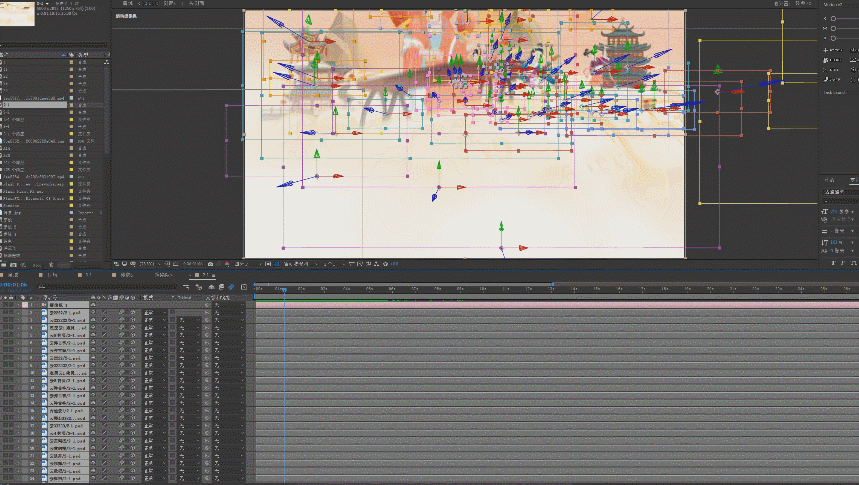The image size is (859, 485).
Task: Click the show channel color icon in viewer
Action: click(x=227, y=263)
